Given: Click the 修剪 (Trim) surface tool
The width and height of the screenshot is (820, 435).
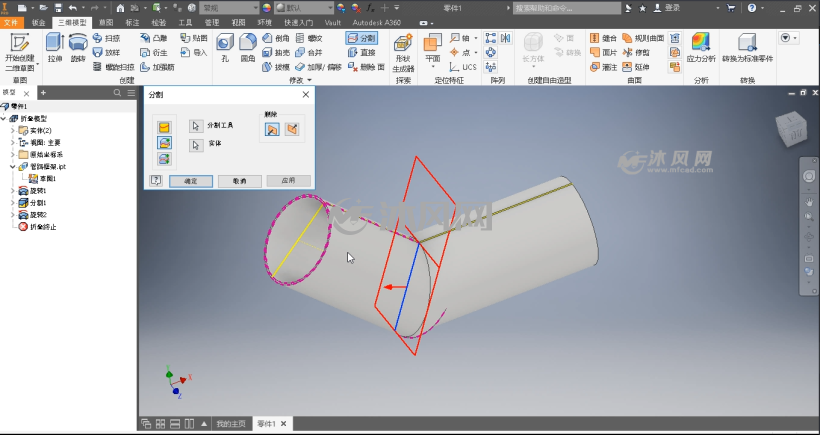Looking at the screenshot, I should click(636, 52).
